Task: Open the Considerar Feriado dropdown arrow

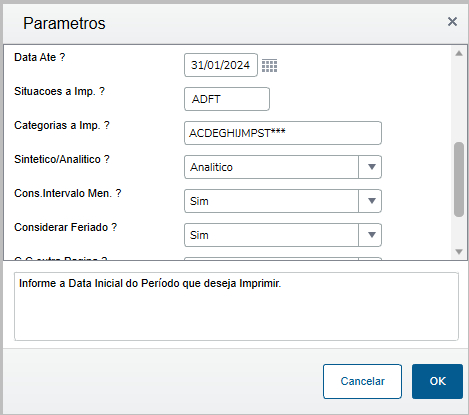Action: [x=371, y=235]
